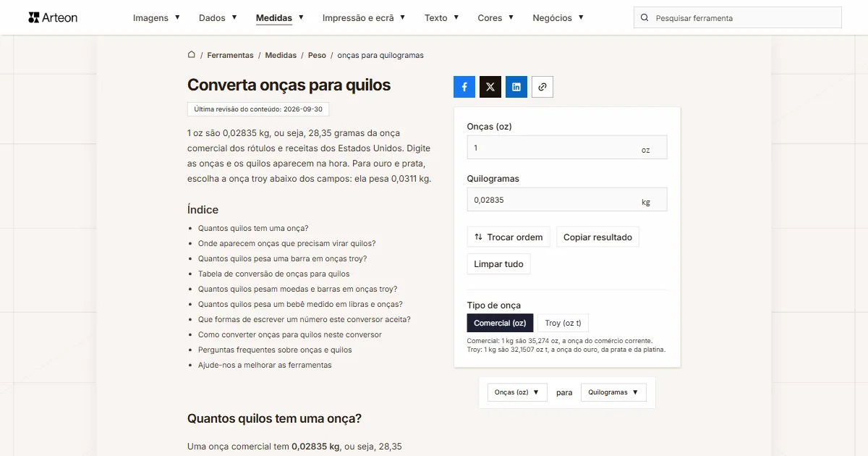
Task: Click the Onças (oz) input field
Action: (567, 148)
